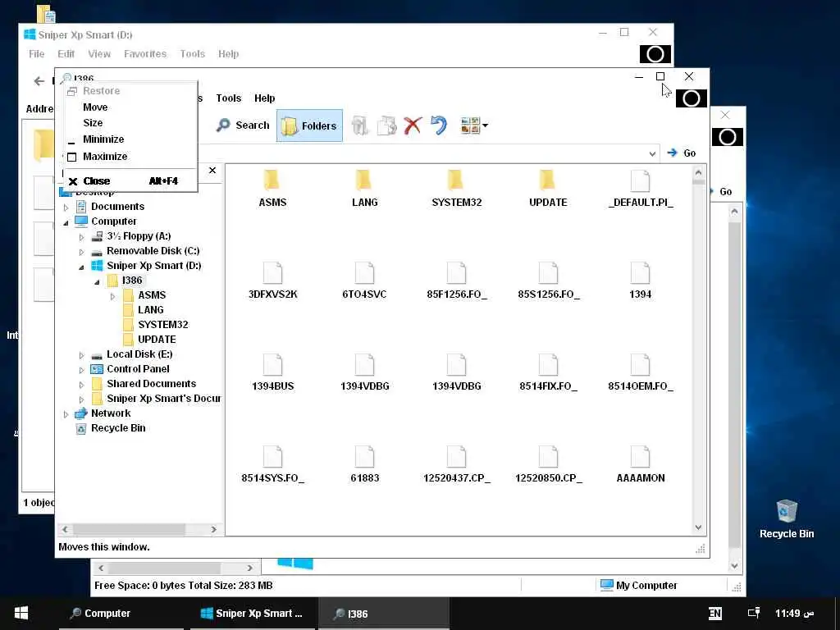Select the 1394BUS file
840x630 pixels.
tap(272, 372)
